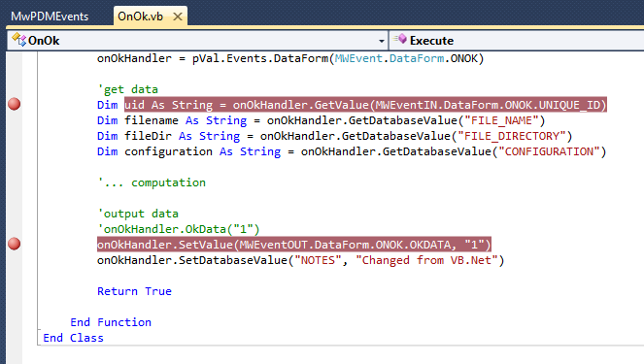Open the Execute method dropdown
Viewport: 644px width, 364px height.
click(x=517, y=41)
